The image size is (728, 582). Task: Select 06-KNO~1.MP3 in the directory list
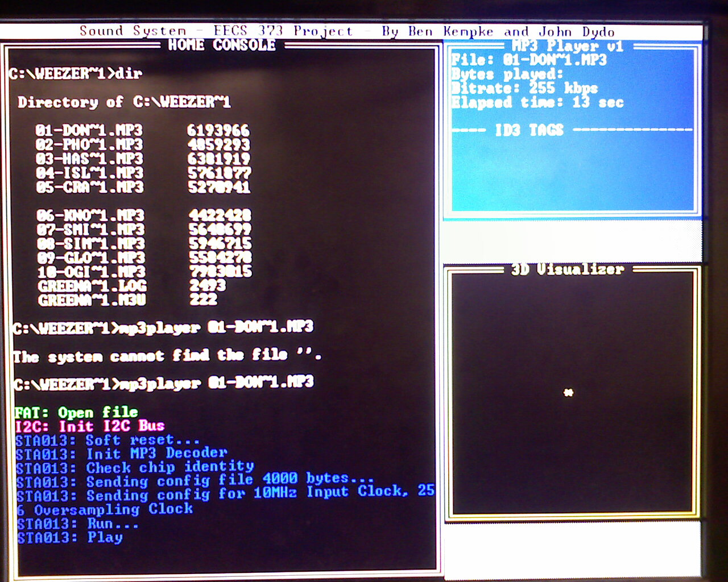[x=90, y=215]
